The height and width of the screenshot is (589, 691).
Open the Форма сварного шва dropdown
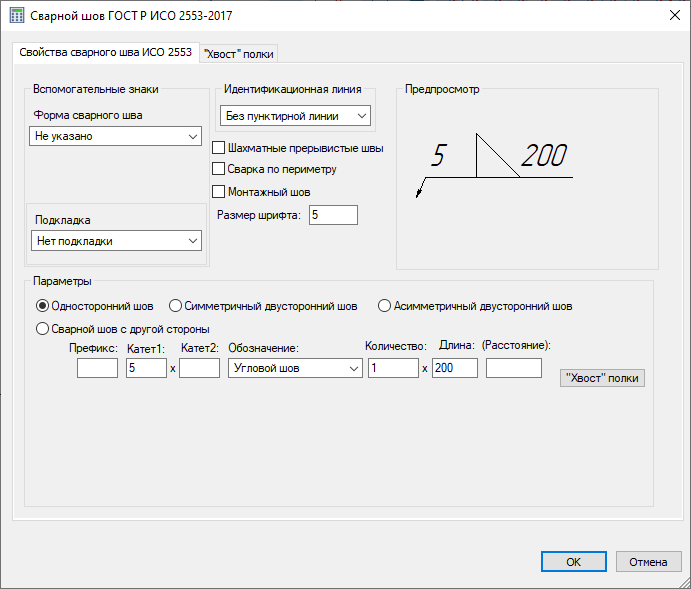[x=116, y=136]
